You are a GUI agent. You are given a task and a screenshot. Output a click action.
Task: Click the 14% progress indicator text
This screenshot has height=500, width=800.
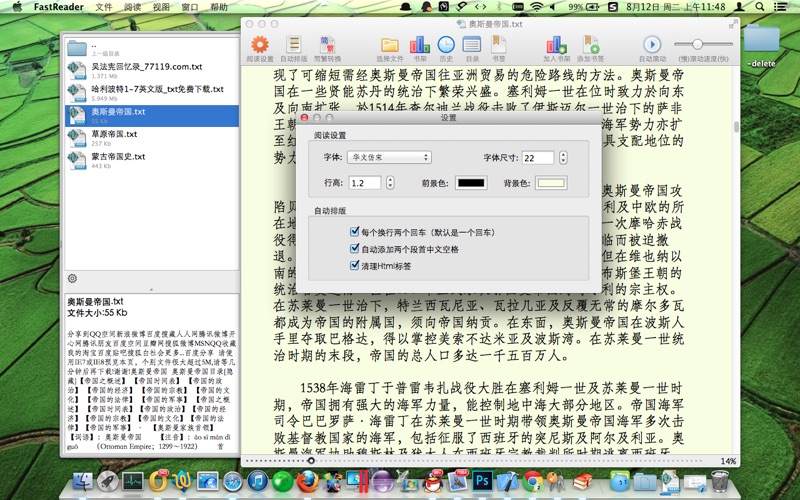(728, 461)
